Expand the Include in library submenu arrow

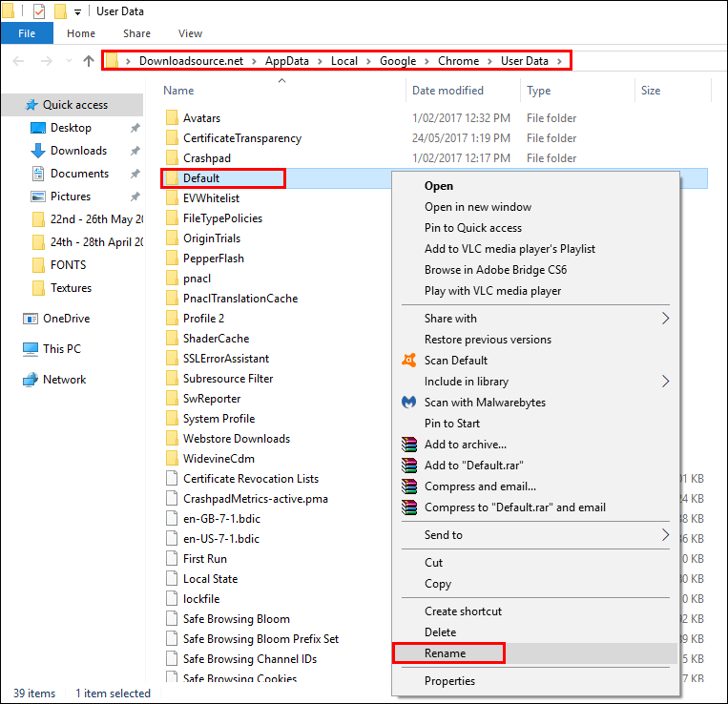(x=665, y=382)
